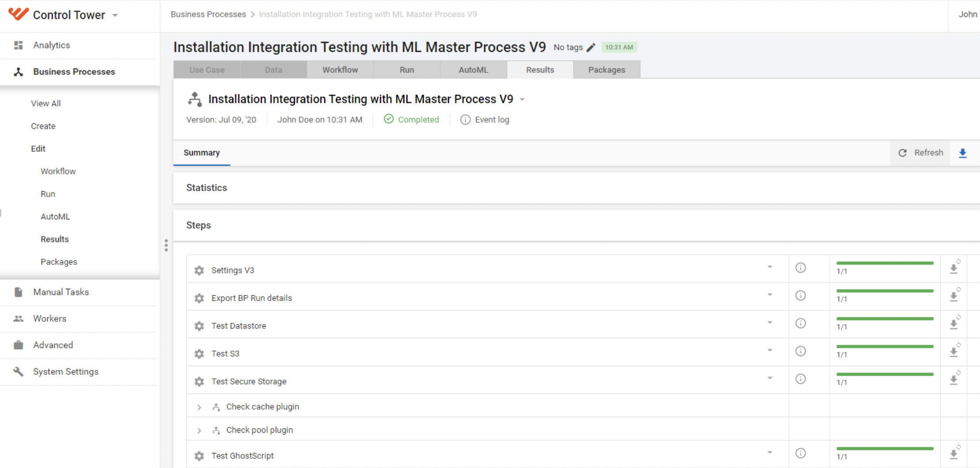Open the Control Tower dropdown arrow
Screen dimensions: 980x468
coord(115,15)
